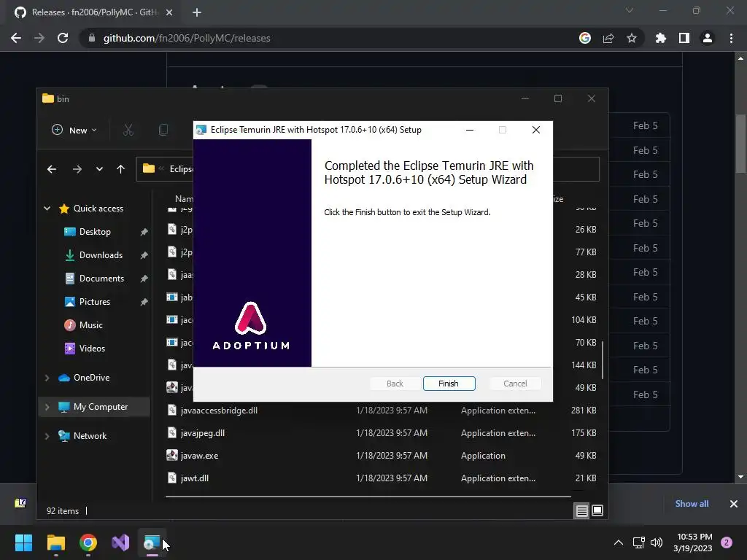Viewport: 747px width, 560px height.
Task: Open Downloads in Quick access
Action: pos(101,255)
